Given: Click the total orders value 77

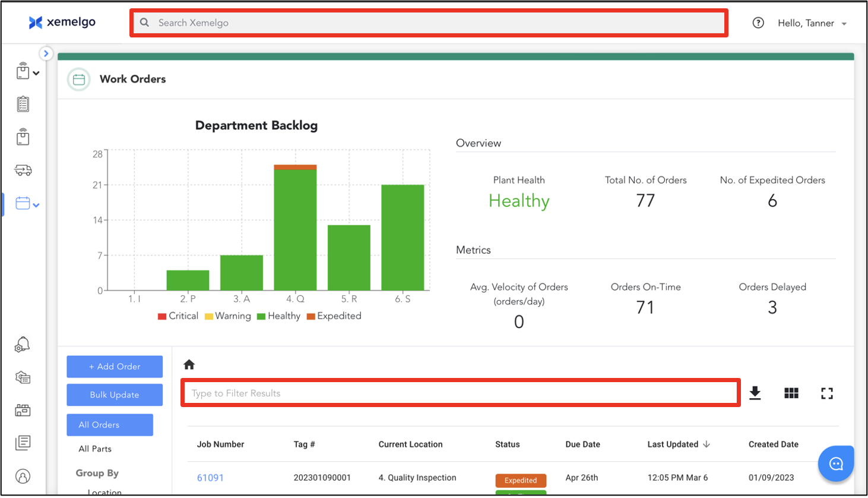Looking at the screenshot, I should (645, 201).
